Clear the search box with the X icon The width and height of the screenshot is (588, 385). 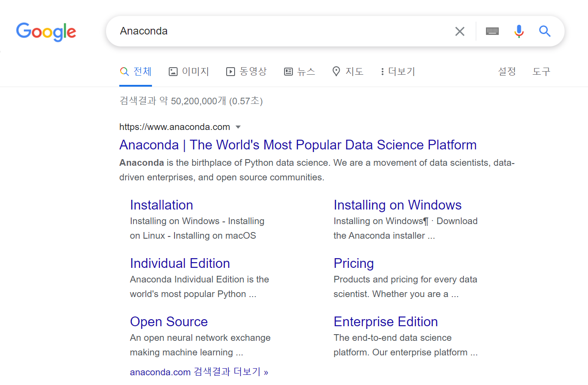click(460, 31)
